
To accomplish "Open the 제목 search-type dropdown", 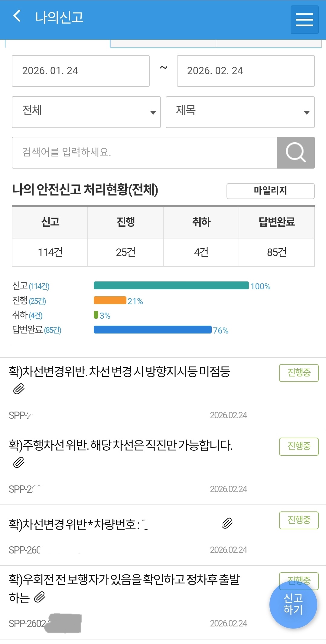I will pos(240,112).
